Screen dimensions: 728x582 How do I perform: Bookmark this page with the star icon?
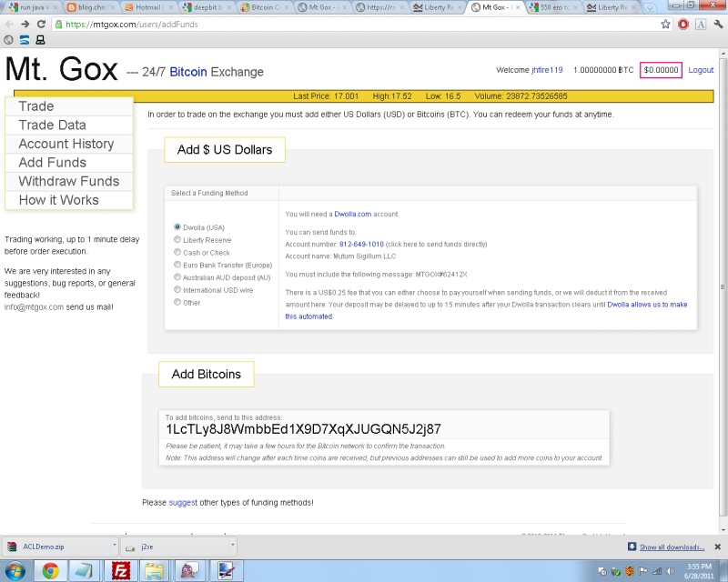tap(666, 25)
